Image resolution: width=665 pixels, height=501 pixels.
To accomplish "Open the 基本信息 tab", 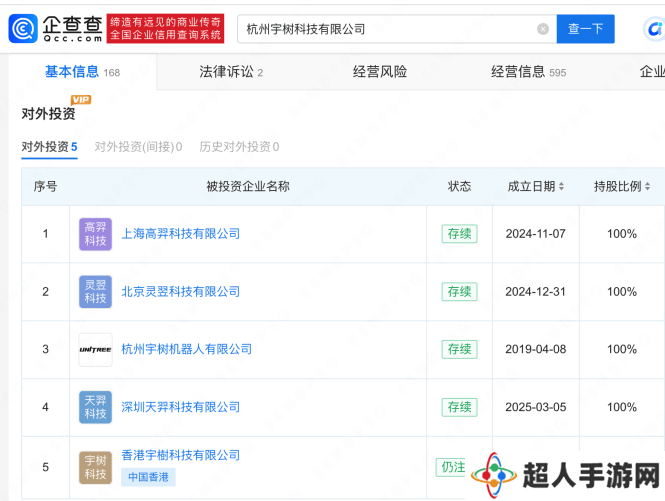I will pyautogui.click(x=82, y=72).
